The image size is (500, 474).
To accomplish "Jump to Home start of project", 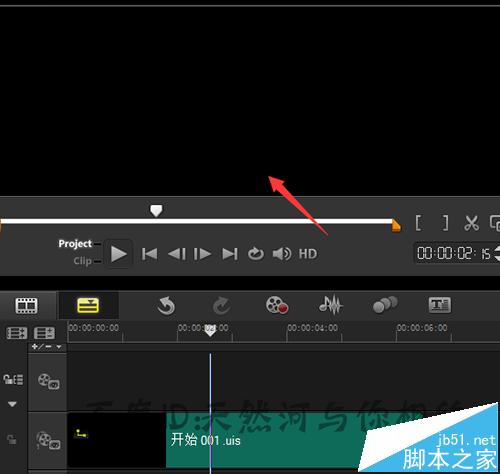I will coord(149,254).
